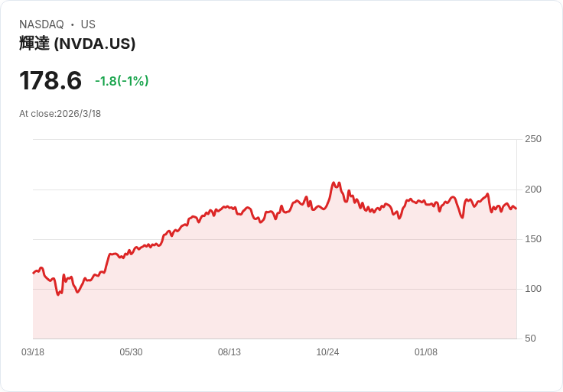Click the At close 2026/3/18 timestamp
Screen dimensions: 563x392
point(60,114)
